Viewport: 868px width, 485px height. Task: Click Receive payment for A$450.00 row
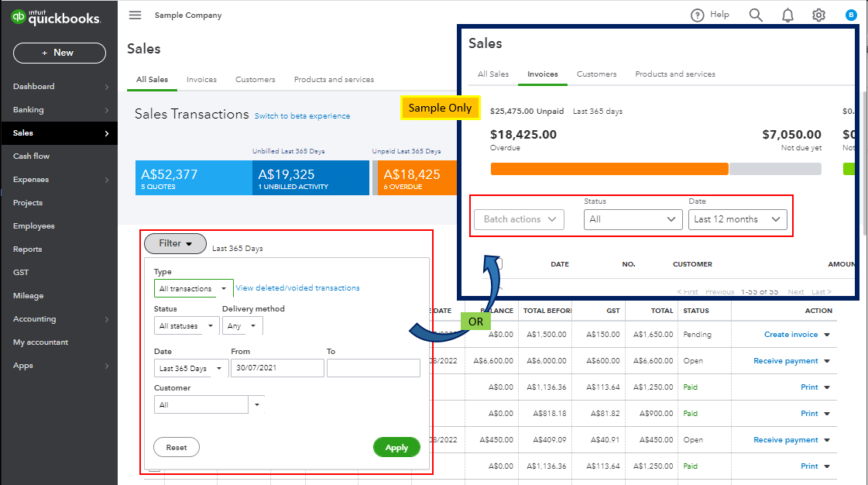(785, 439)
